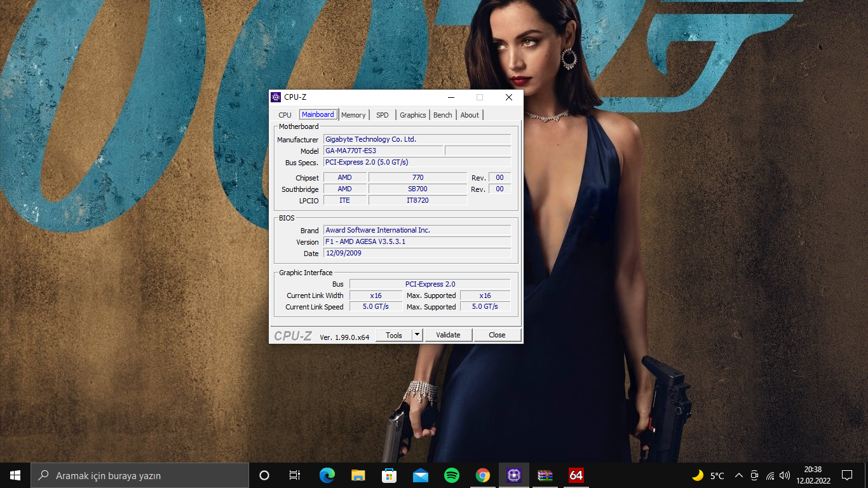This screenshot has width=868, height=488.
Task: Click the Bus Specs value PCI-Express 2.0 (5.0 GT/s)
Action: point(417,162)
